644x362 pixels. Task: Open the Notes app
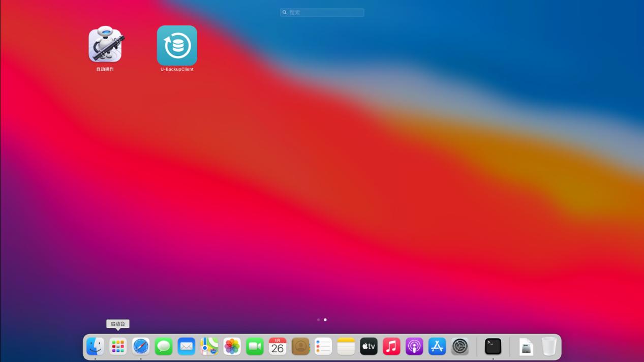click(x=346, y=346)
